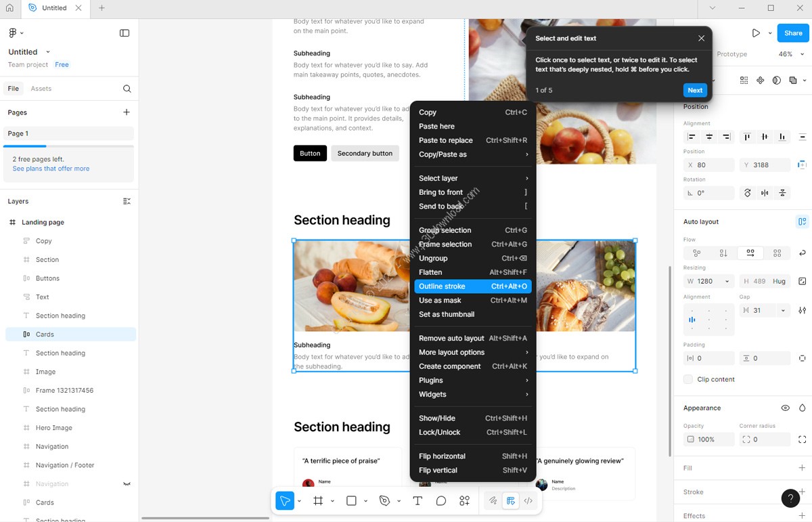This screenshot has height=522, width=812.
Task: Switch to Dev Mode code icon
Action: pos(528,501)
